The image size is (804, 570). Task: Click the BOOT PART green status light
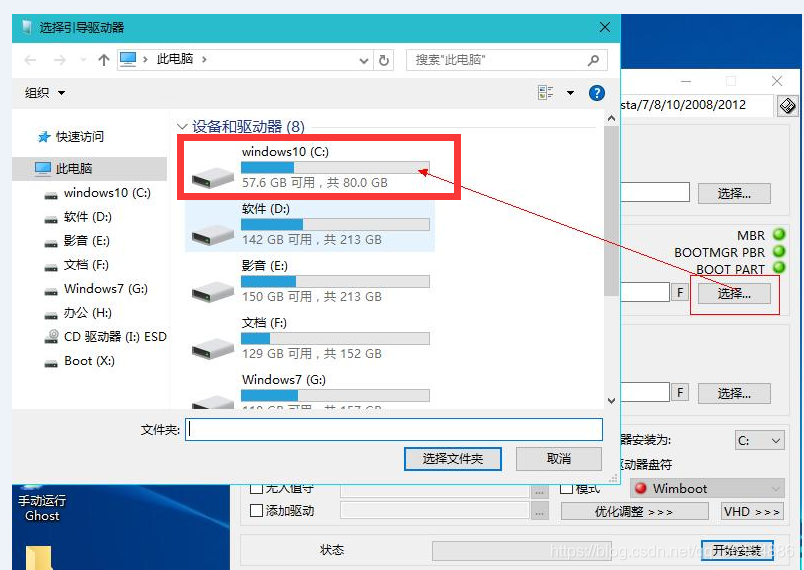(779, 268)
